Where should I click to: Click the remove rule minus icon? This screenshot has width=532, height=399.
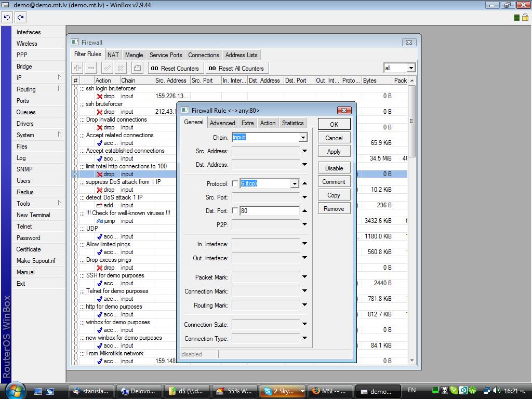coord(91,68)
